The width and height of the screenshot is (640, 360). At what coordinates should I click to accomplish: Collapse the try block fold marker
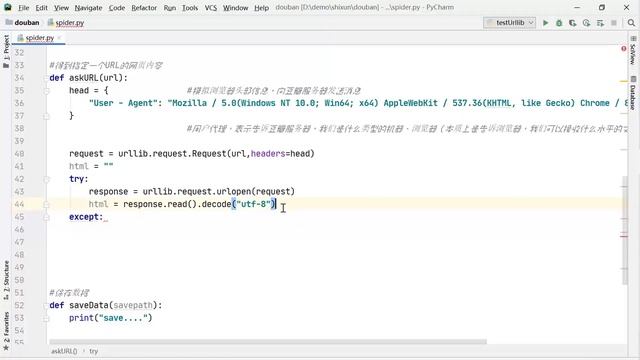46,179
